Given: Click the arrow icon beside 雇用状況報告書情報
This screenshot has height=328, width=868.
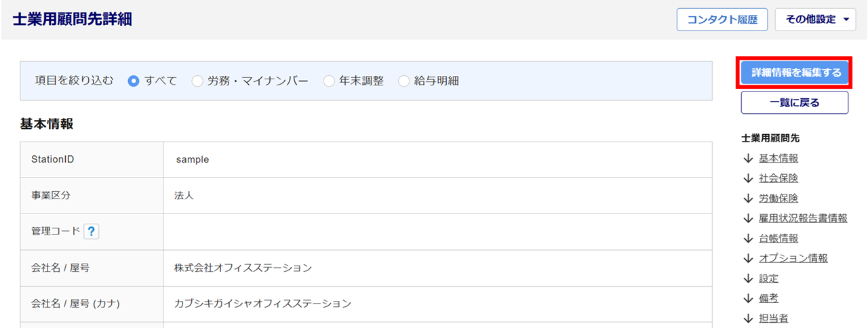Looking at the screenshot, I should (748, 218).
